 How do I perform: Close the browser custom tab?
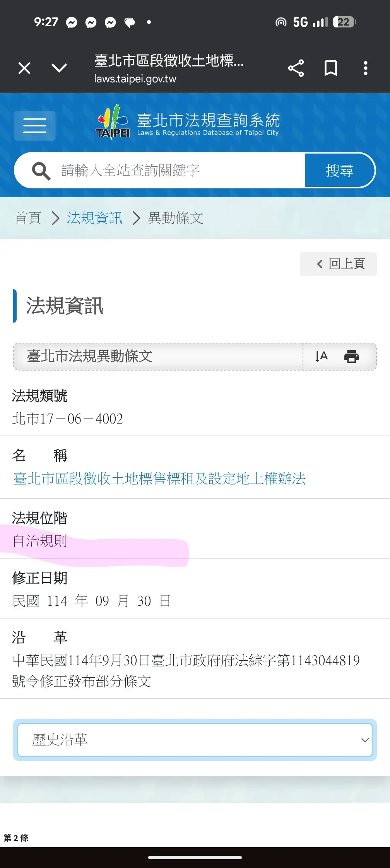pyautogui.click(x=24, y=68)
